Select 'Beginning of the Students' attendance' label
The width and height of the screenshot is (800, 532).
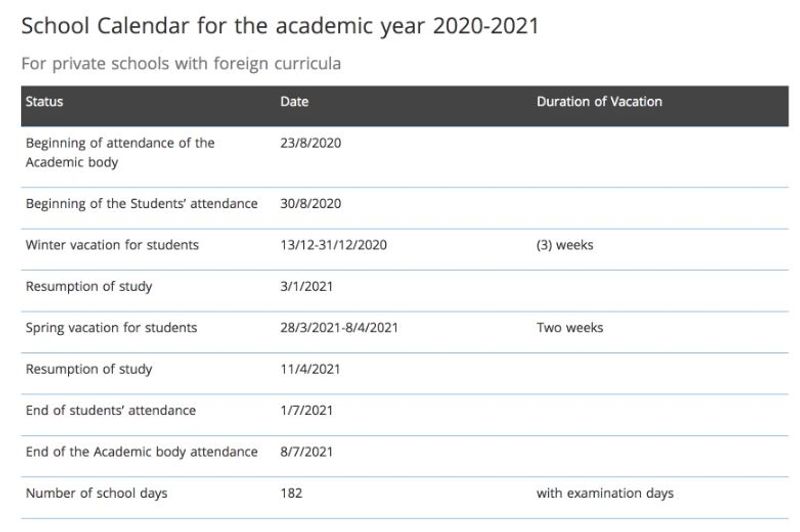141,204
